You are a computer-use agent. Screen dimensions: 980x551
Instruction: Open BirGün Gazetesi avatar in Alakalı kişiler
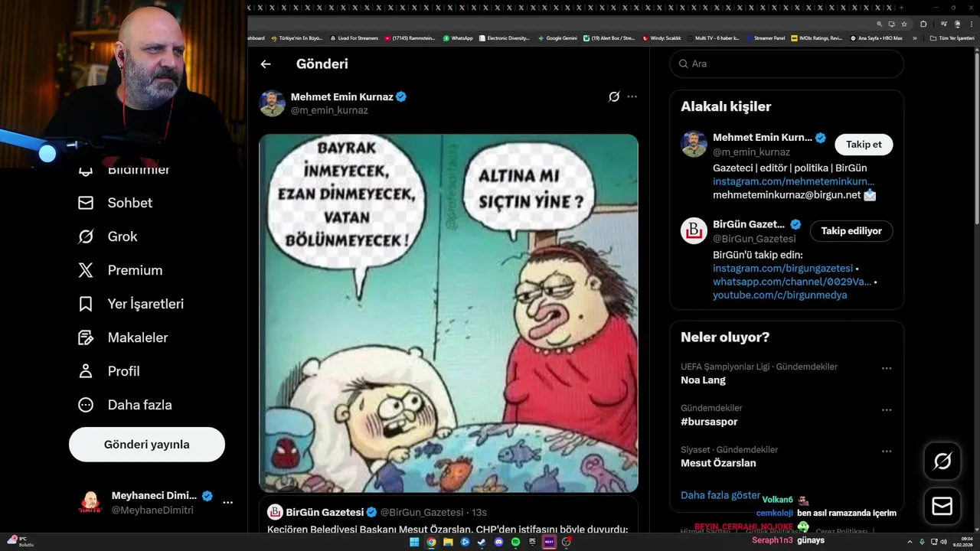pos(694,230)
